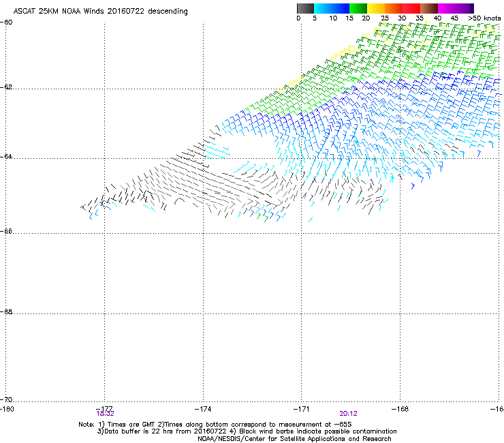Click the '-68' latitude axis label
Viewport: 504px width, 443px height.
[x=6, y=311]
